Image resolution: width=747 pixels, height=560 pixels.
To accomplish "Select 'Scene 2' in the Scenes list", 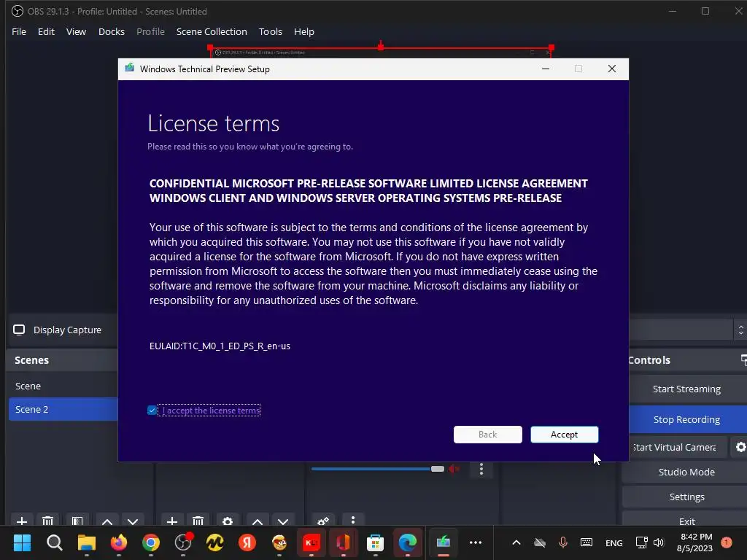I will 63,409.
